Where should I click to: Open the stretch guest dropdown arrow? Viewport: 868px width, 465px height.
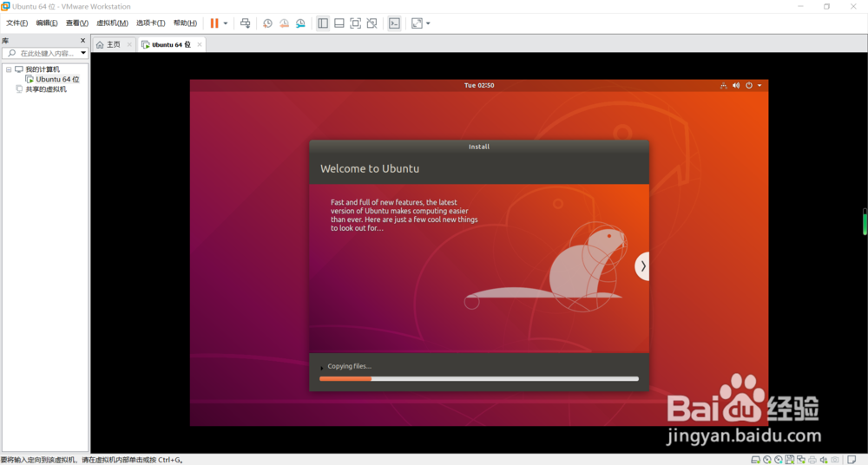(x=428, y=23)
